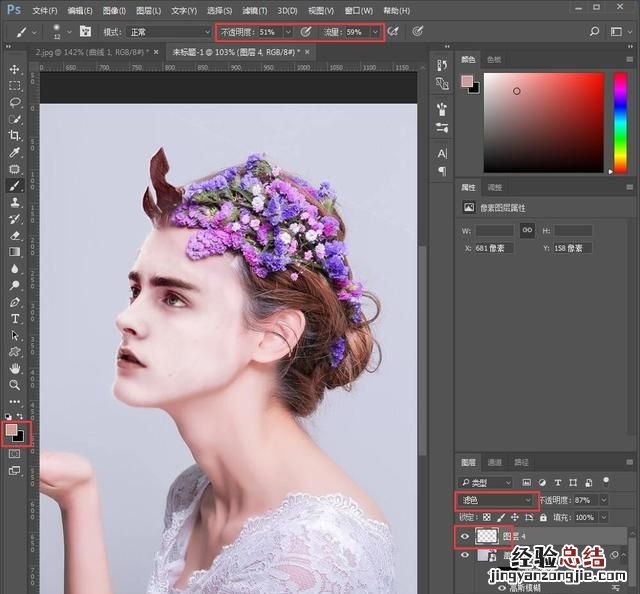
Task: Switch to the 通道 panel tab
Action: click(x=496, y=463)
